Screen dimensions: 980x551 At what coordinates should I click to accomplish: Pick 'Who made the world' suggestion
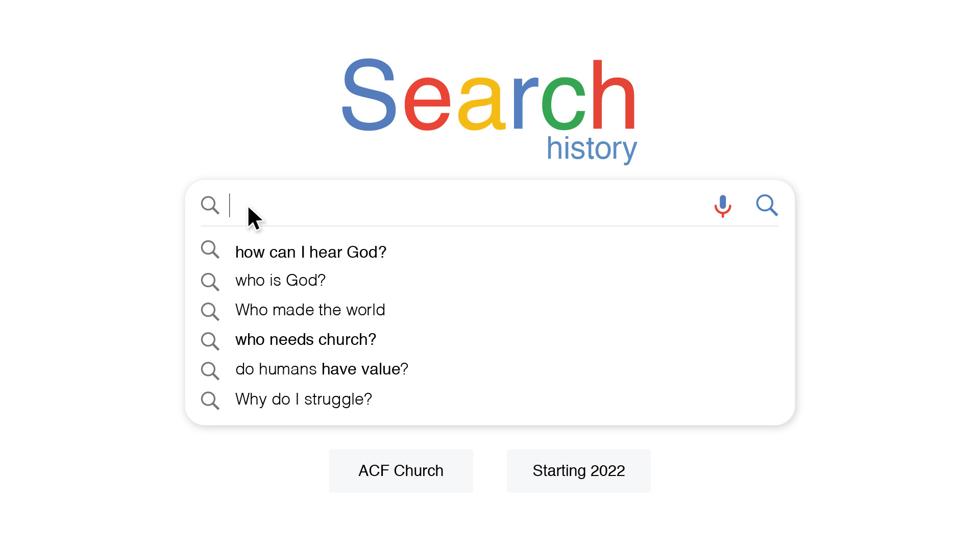(x=310, y=310)
